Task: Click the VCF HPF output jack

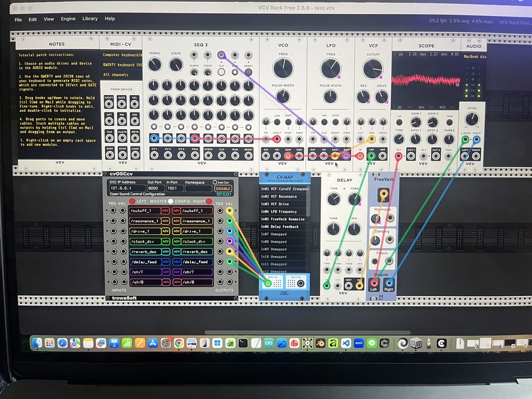Action: 383,156
